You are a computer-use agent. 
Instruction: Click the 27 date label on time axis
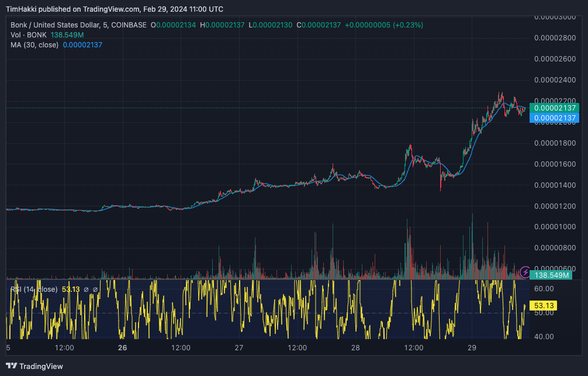pyautogui.click(x=239, y=348)
